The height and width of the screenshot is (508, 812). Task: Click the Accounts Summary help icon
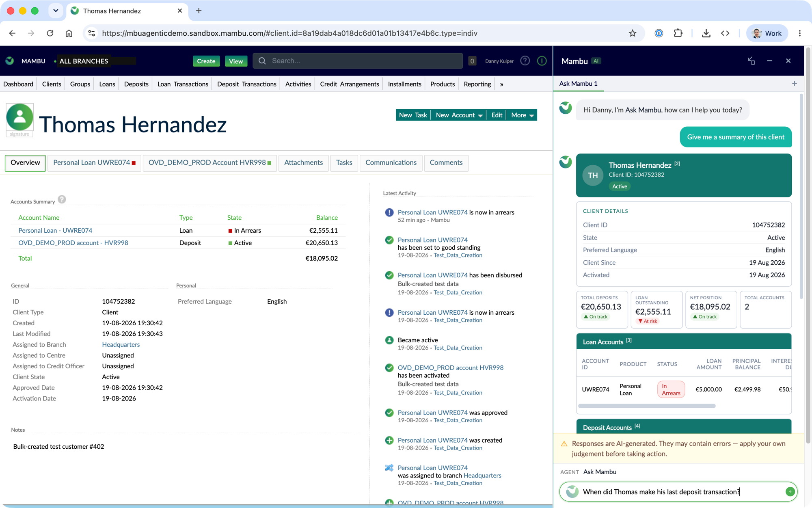tap(62, 199)
